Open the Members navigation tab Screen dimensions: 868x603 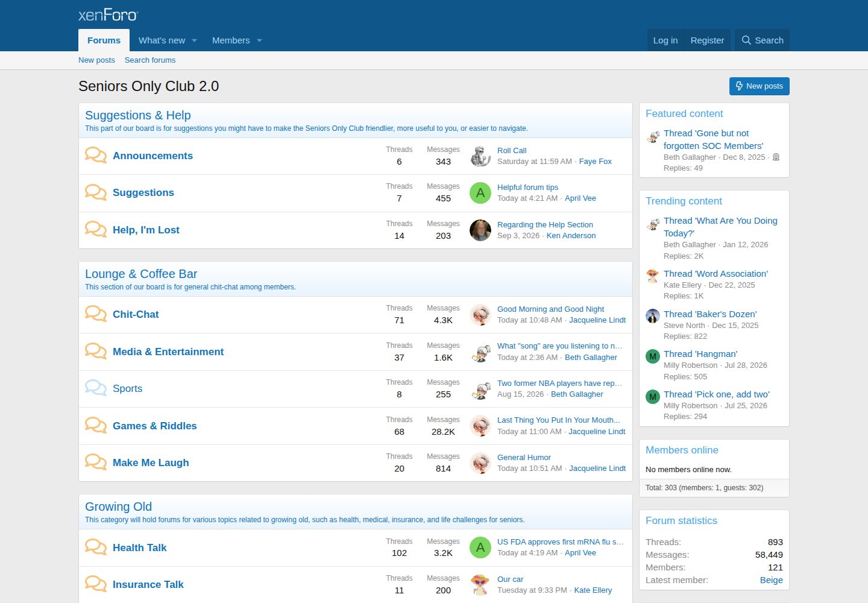tap(231, 40)
